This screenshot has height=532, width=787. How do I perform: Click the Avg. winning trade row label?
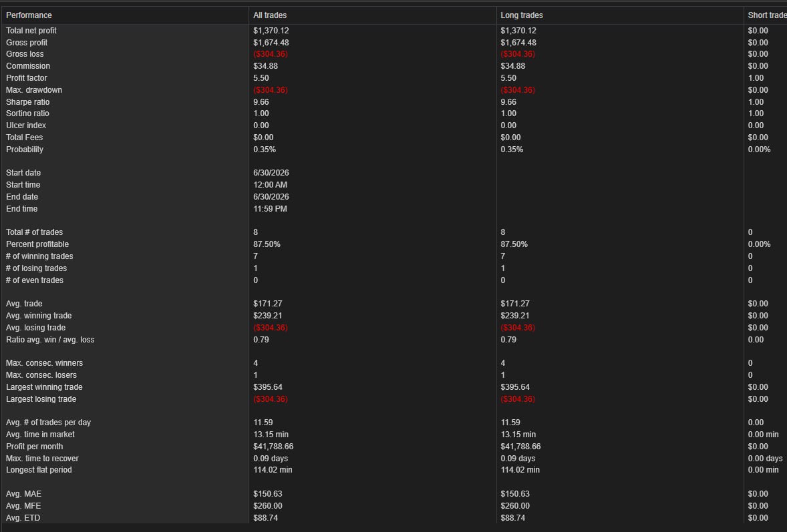pos(39,316)
